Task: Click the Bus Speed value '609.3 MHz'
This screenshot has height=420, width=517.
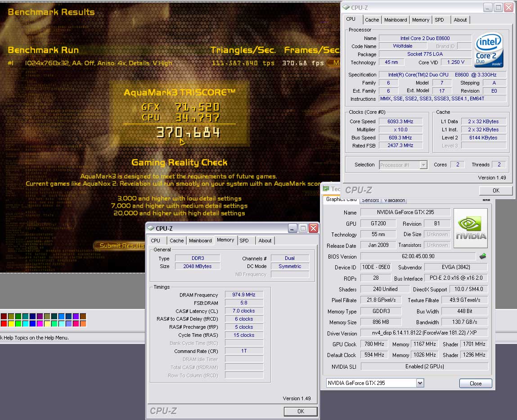Action: pyautogui.click(x=400, y=138)
